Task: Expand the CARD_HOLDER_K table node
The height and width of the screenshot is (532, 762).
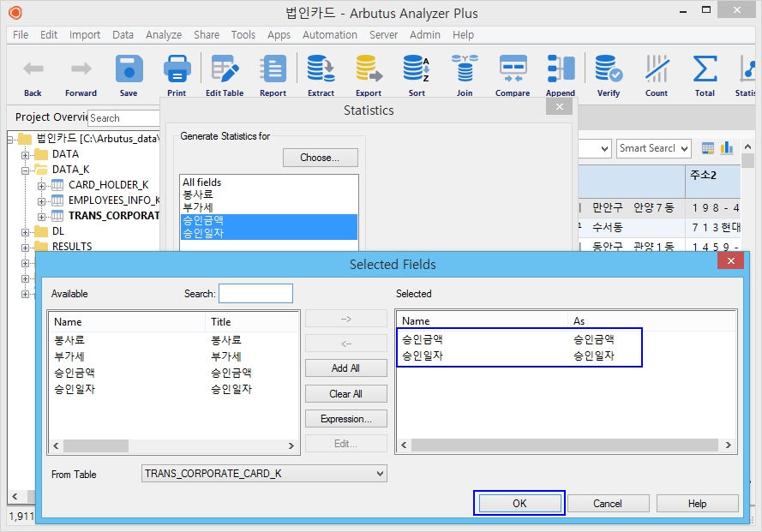Action: 41,186
